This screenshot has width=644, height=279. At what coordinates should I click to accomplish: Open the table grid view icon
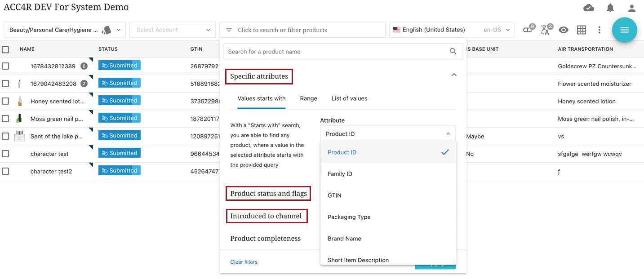[582, 30]
